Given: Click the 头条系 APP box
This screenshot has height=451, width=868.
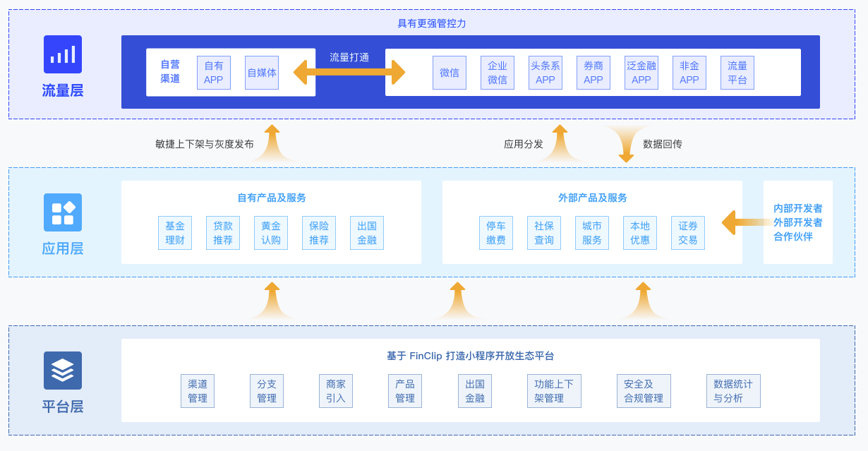Looking at the screenshot, I should pyautogui.click(x=545, y=73).
